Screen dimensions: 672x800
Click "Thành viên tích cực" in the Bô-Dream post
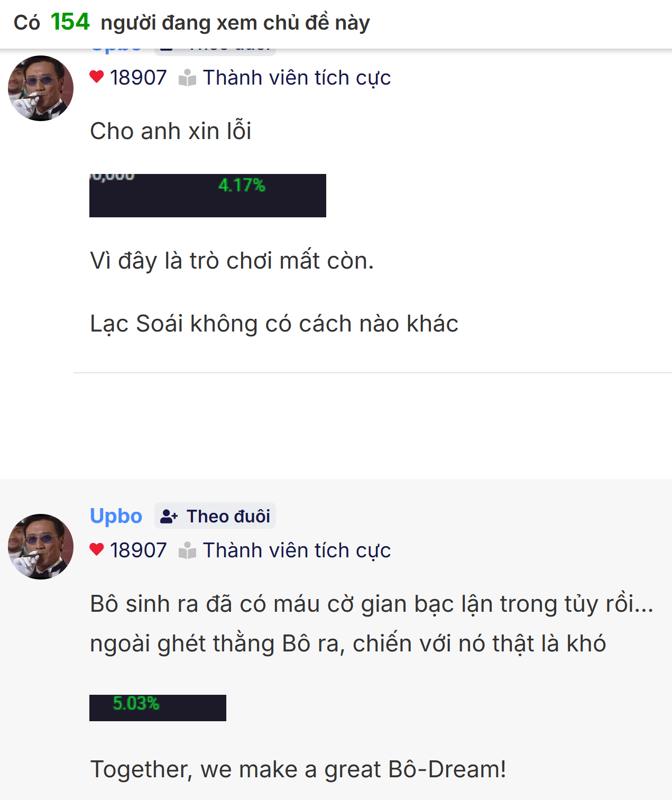click(x=297, y=550)
